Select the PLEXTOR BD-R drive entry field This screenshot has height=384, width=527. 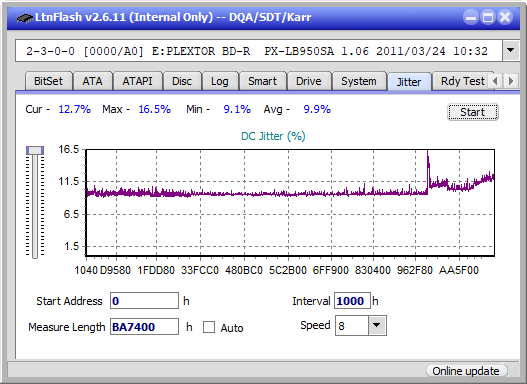point(259,51)
